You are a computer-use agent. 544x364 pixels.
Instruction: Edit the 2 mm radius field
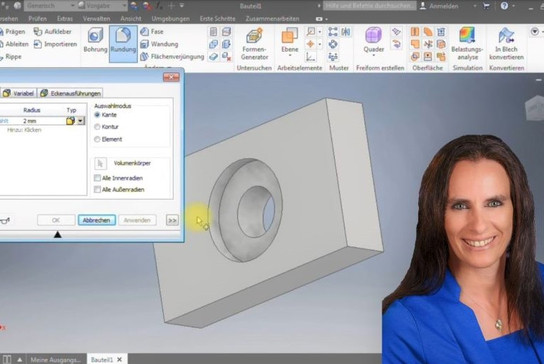tap(43, 121)
